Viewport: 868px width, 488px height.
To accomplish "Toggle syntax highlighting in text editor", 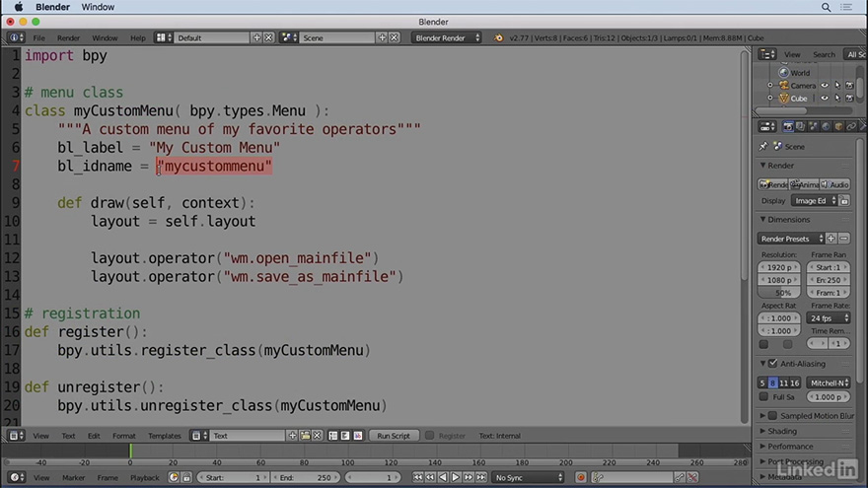I will pyautogui.click(x=358, y=436).
